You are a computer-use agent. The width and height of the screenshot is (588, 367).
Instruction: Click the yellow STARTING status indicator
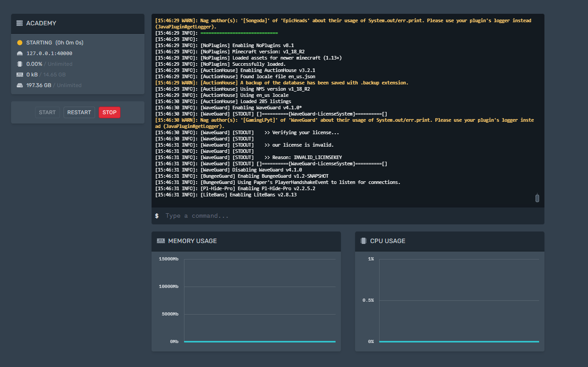click(19, 42)
